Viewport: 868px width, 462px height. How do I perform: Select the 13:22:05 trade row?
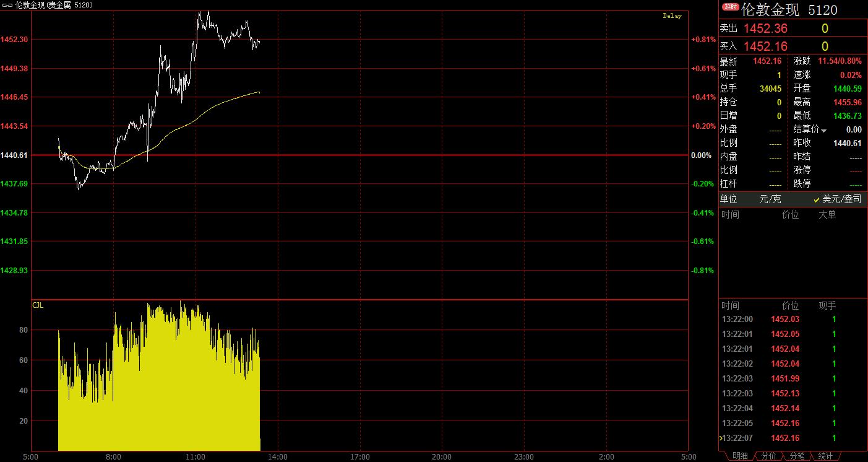tap(792, 423)
